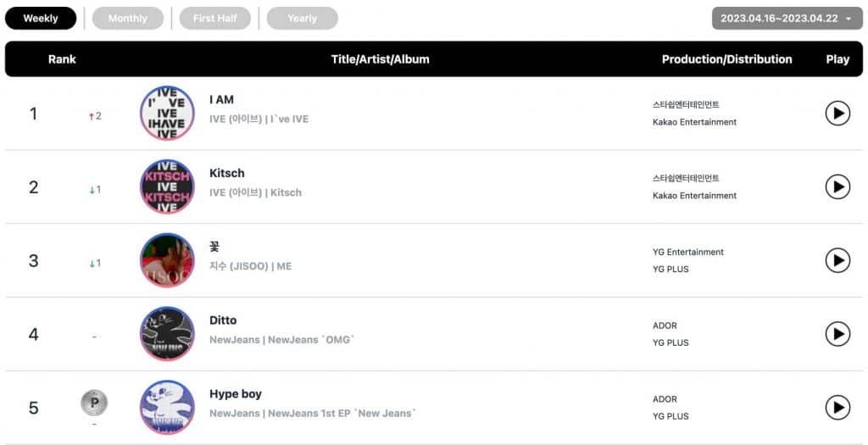Play the song I AM
The image size is (868, 445).
pyautogui.click(x=837, y=113)
